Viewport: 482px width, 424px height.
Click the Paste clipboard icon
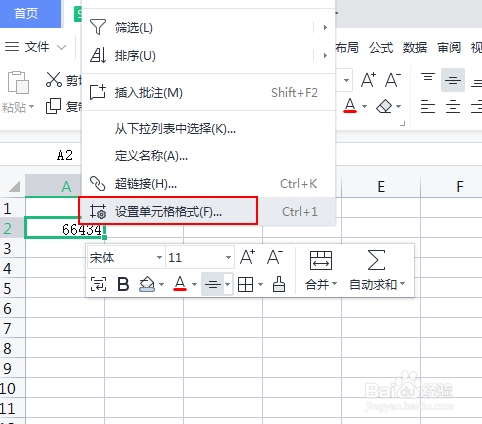pos(18,82)
